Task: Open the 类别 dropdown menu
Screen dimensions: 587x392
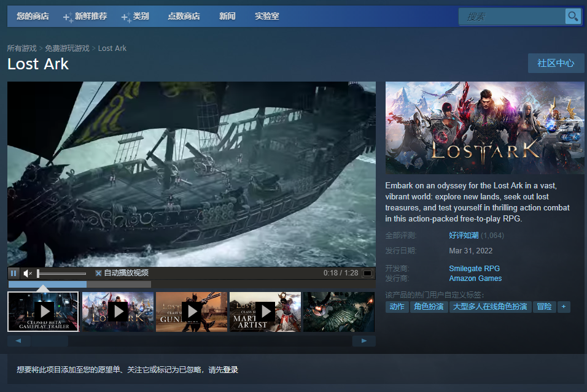Action: coord(136,16)
